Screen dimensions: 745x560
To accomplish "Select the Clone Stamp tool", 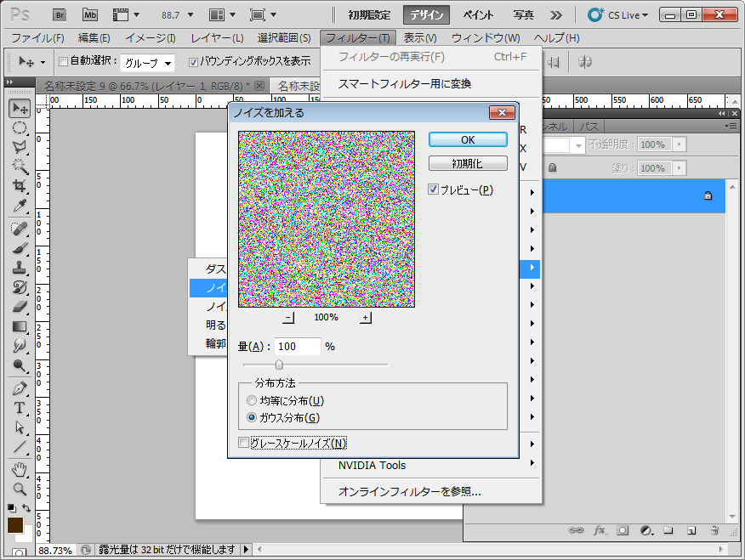I will pos(20,268).
